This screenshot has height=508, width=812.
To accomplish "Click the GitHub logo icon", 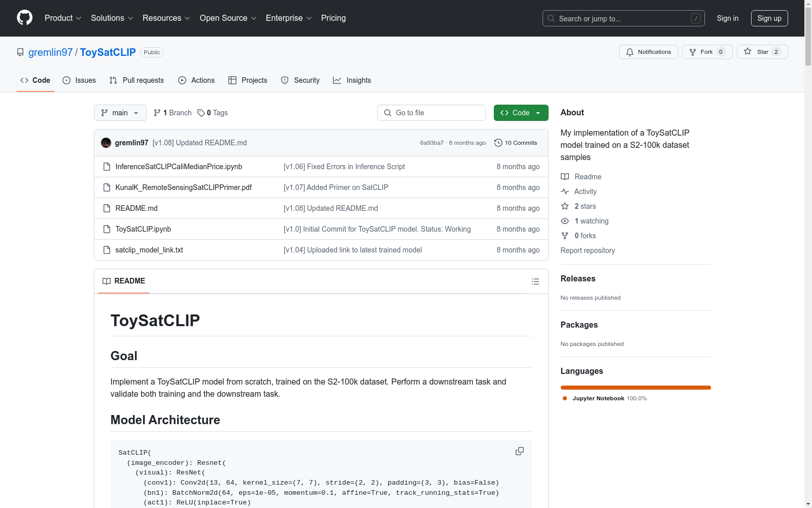I will pyautogui.click(x=24, y=18).
